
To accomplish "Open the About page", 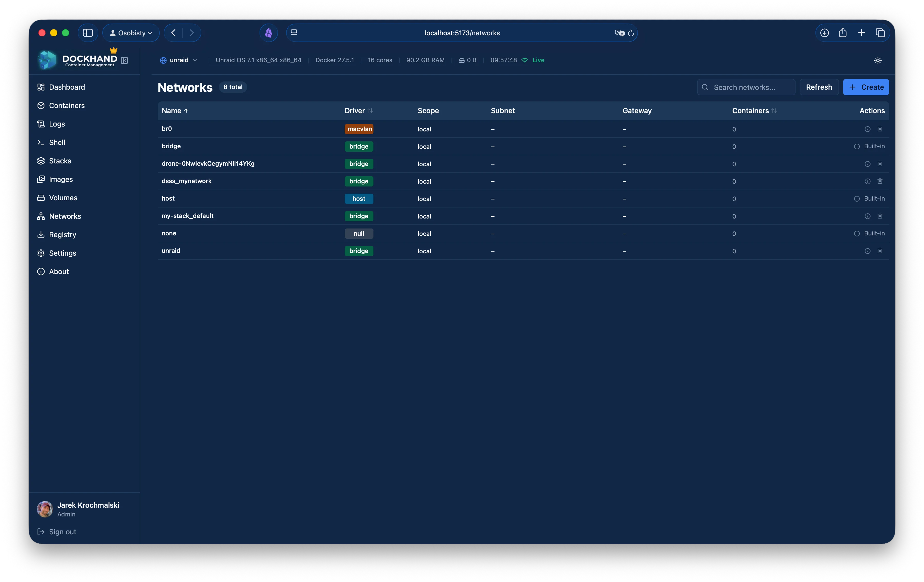I will (59, 271).
